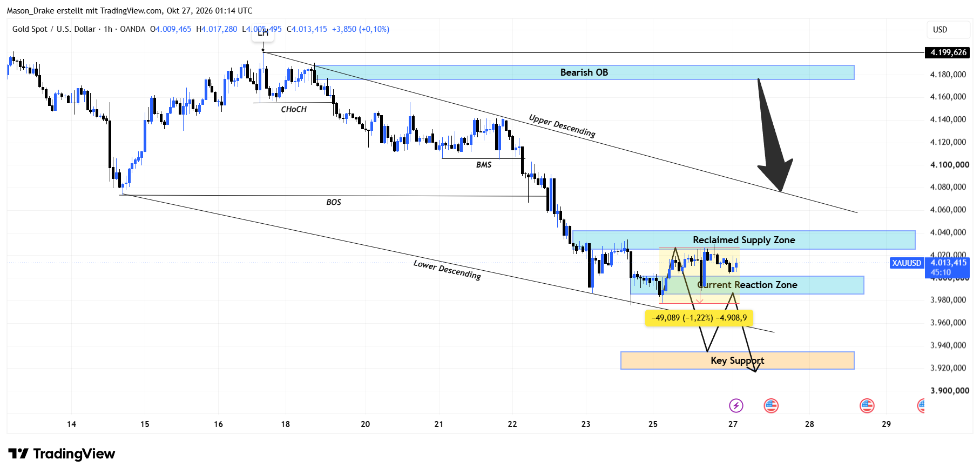
Task: Click the 3.900,000 price axis label
Action: point(950,391)
